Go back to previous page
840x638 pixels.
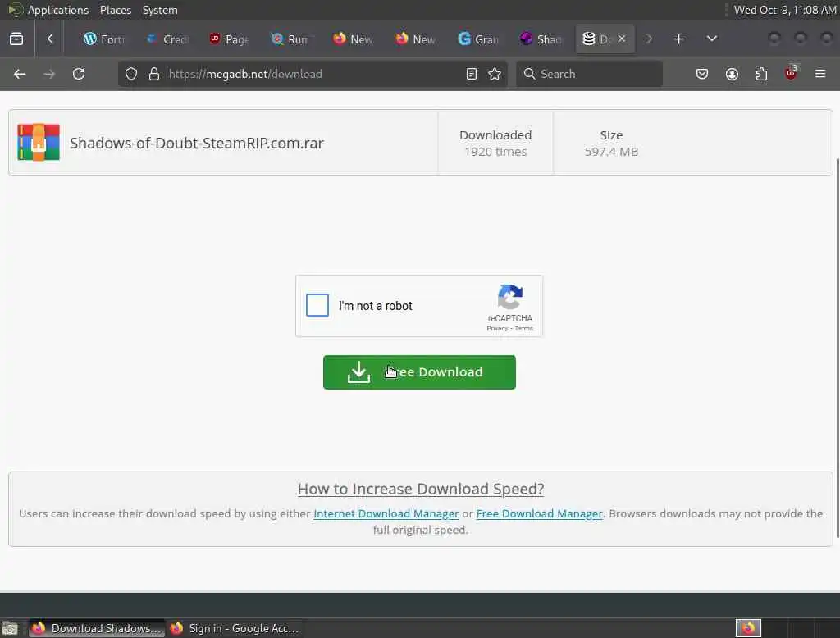[x=20, y=74]
